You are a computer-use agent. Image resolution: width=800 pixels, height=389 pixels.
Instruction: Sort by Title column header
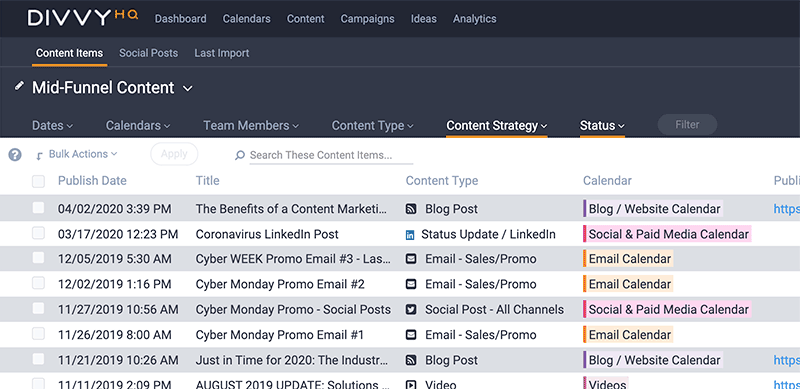coord(208,181)
